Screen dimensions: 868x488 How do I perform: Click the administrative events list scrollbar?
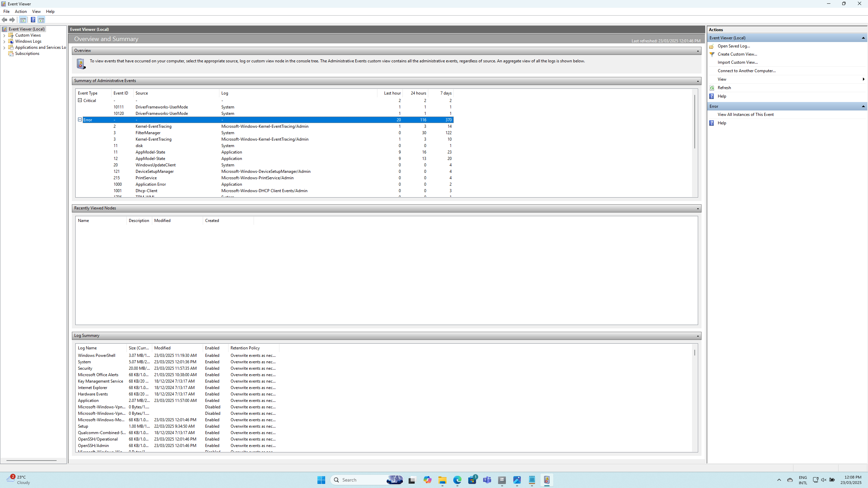coord(694,122)
